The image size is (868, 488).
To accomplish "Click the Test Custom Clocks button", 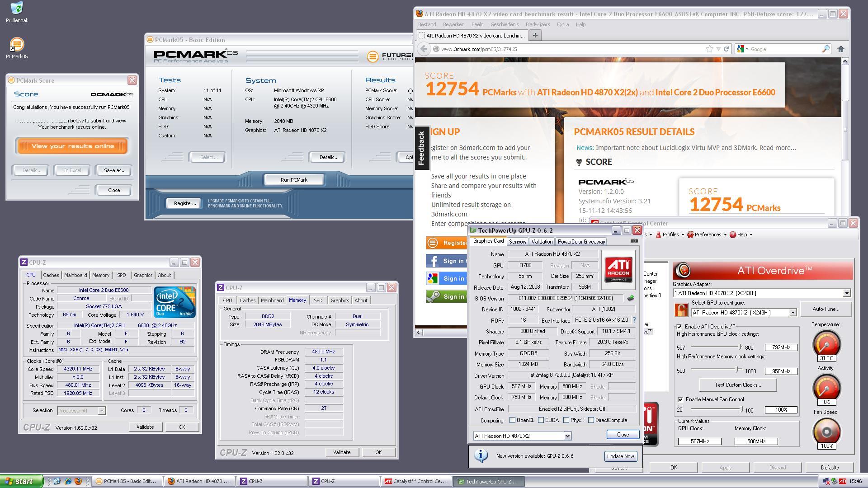I will 737,385.
